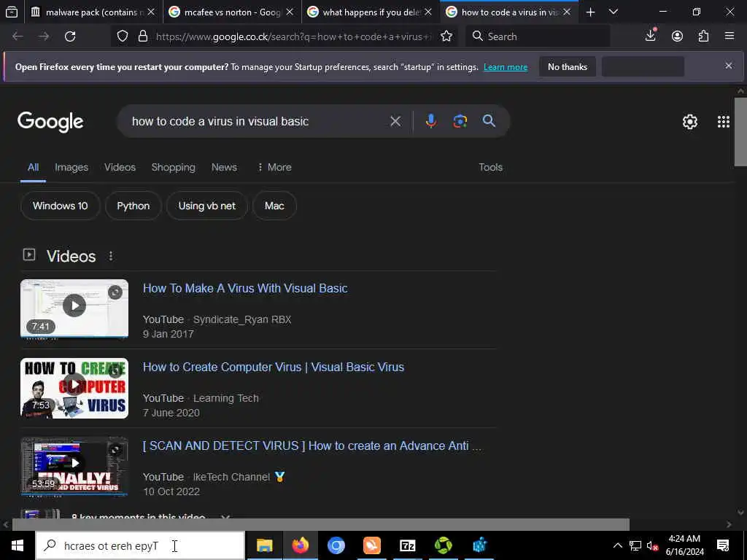747x560 pixels.
Task: Filter results with Mac chip
Action: tap(274, 206)
